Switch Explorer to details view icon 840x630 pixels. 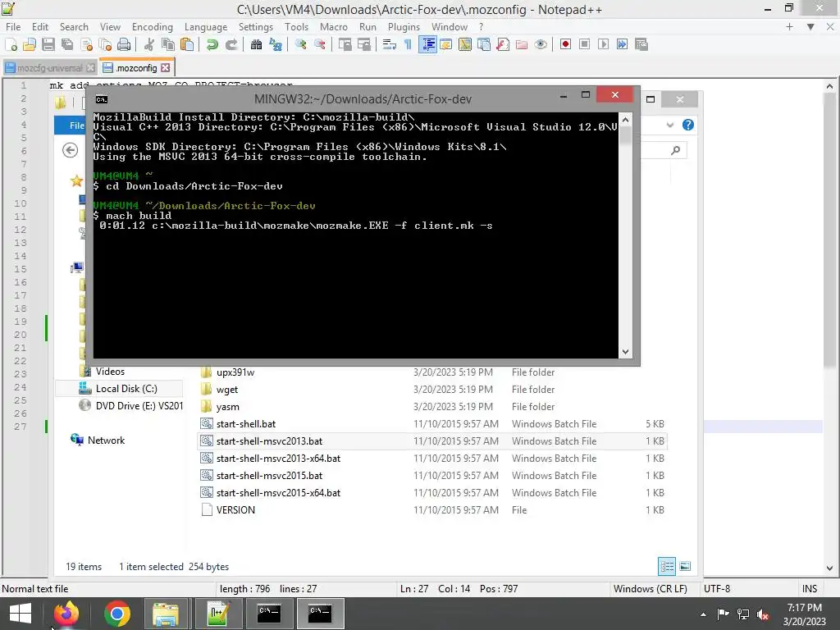pos(667,566)
